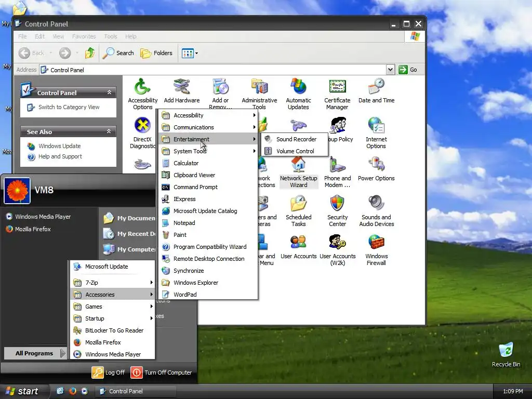Launch Firefox from quick launch bar
Viewport: 532px width, 399px height.
coord(72,391)
